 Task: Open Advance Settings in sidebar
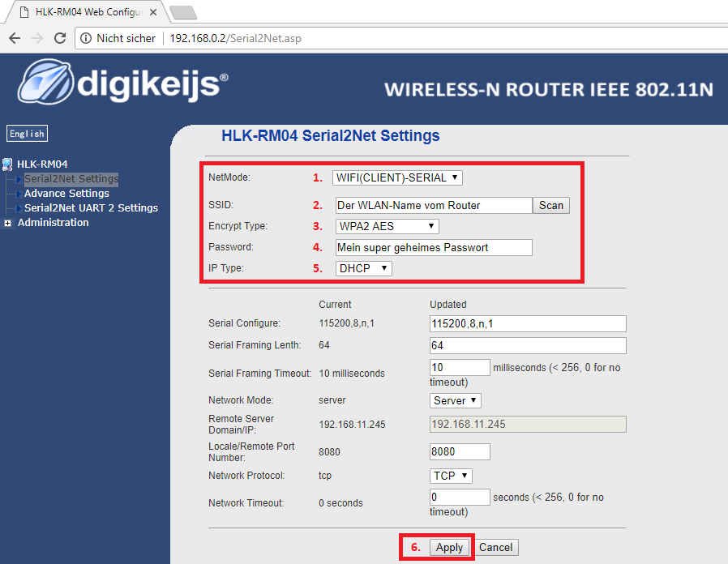pyautogui.click(x=66, y=194)
